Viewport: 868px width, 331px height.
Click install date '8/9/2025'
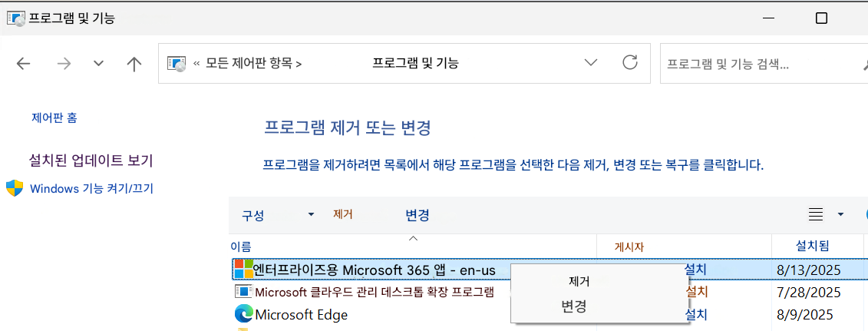805,316
